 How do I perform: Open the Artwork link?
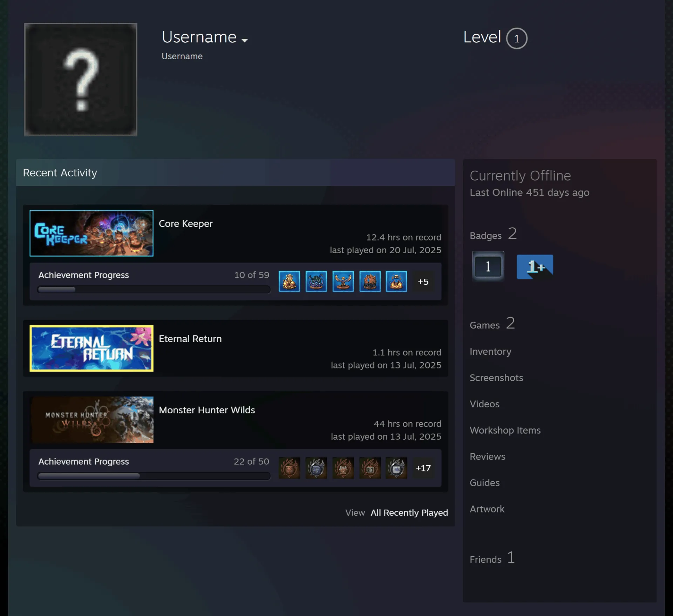coord(487,509)
